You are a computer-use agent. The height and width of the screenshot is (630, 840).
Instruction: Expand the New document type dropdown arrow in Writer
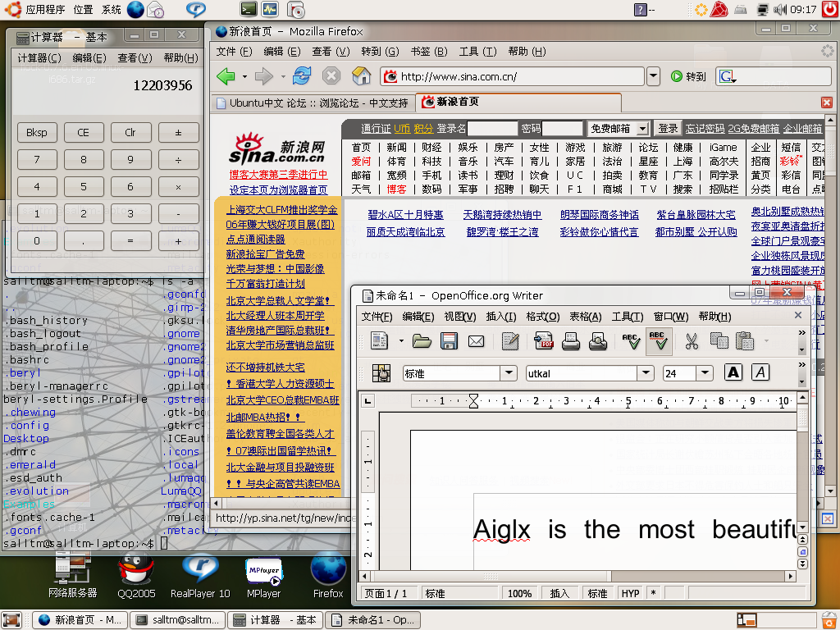tap(400, 340)
